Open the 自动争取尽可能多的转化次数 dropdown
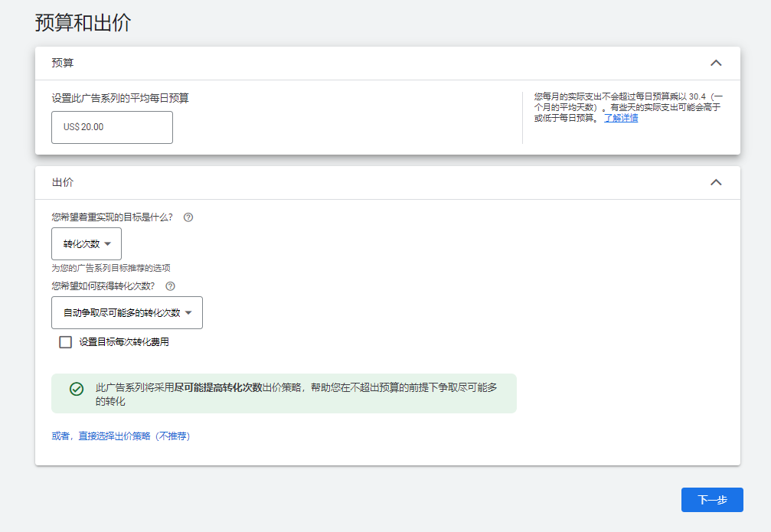The image size is (771, 532). pyautogui.click(x=127, y=313)
